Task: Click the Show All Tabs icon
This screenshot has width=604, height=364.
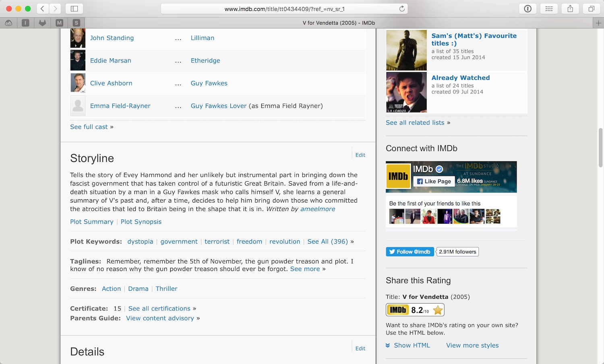Action: click(x=591, y=8)
